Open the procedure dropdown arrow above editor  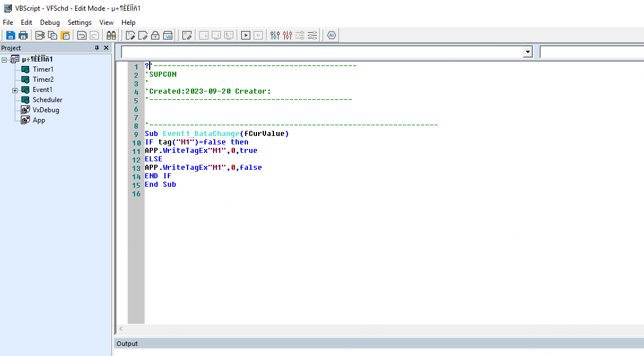click(528, 52)
